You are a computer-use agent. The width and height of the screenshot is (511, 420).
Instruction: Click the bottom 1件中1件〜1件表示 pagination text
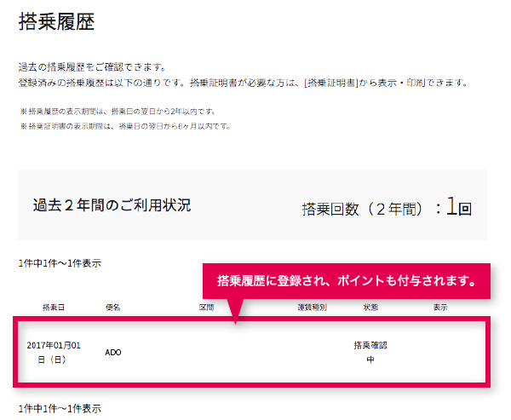59,409
